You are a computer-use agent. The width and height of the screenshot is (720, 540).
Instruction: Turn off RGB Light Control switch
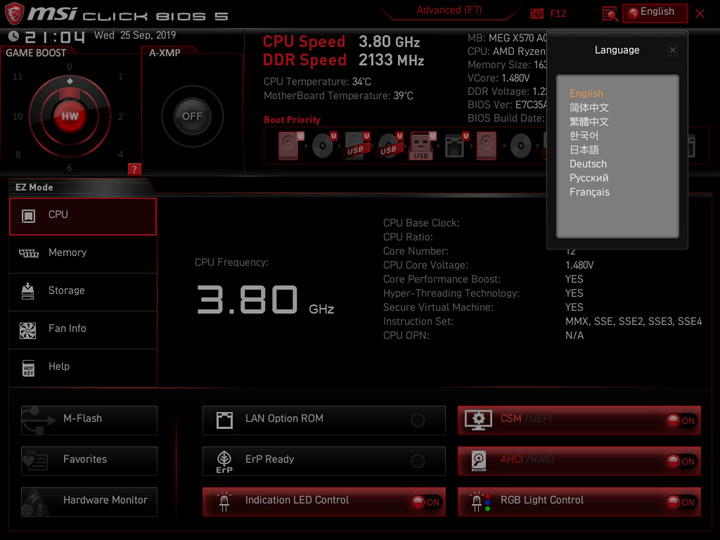point(681,502)
